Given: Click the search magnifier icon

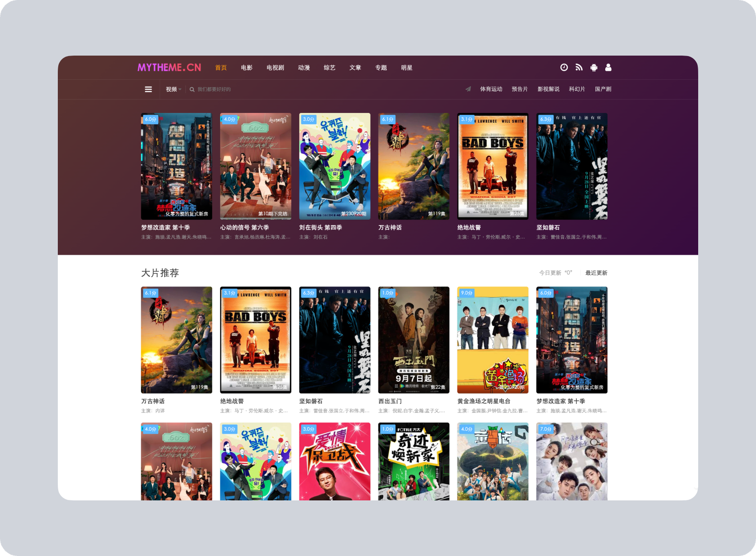Looking at the screenshot, I should pos(192,89).
